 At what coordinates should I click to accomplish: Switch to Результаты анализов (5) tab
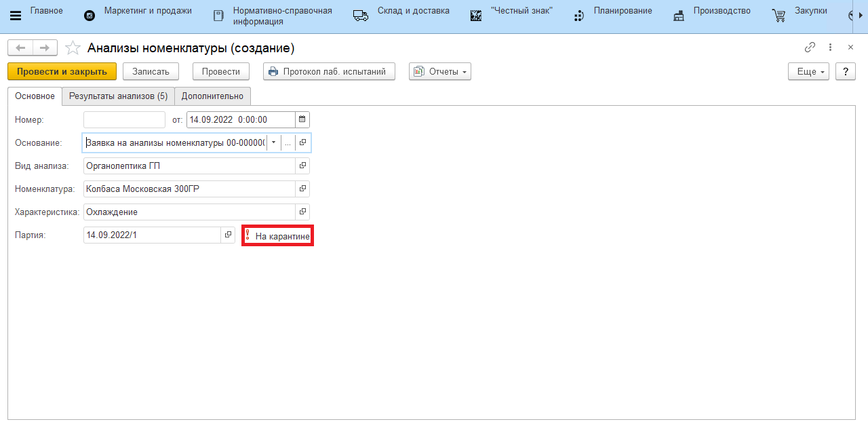[118, 96]
